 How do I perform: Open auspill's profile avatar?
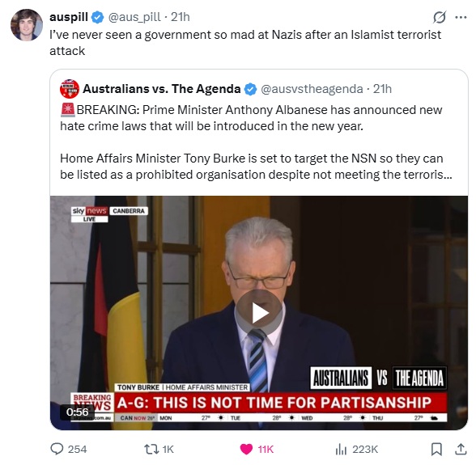27,24
